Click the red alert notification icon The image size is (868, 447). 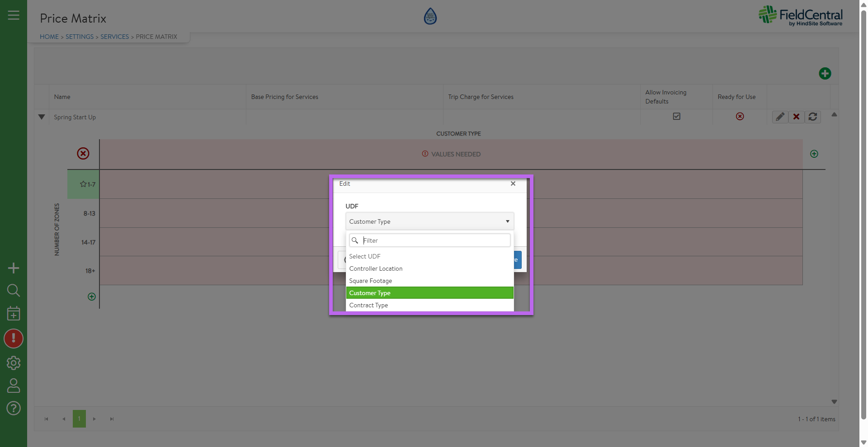pos(14,338)
